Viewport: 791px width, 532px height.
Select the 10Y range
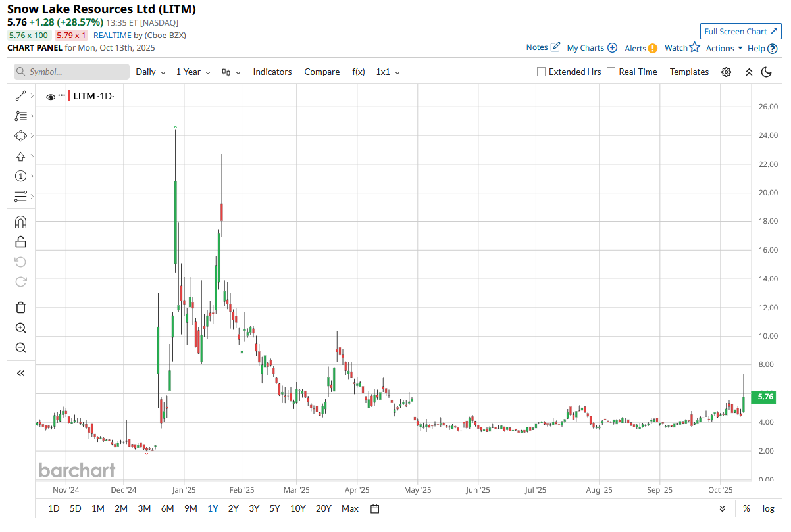pos(298,508)
